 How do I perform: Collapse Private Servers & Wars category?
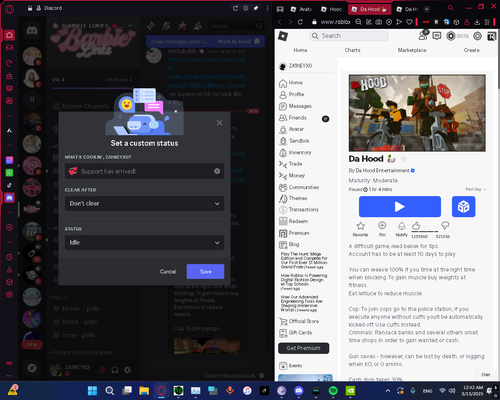80,352
